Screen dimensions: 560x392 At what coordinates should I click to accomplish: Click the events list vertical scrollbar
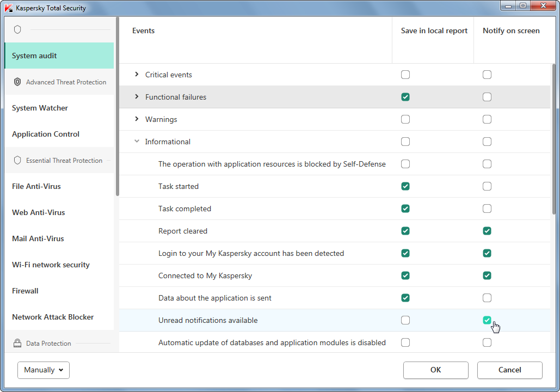tap(554, 139)
